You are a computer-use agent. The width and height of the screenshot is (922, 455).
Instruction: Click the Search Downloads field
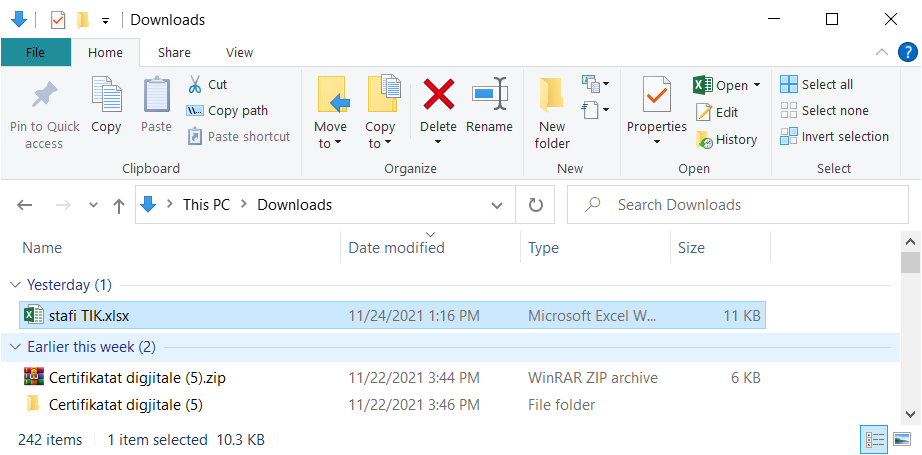(x=737, y=205)
